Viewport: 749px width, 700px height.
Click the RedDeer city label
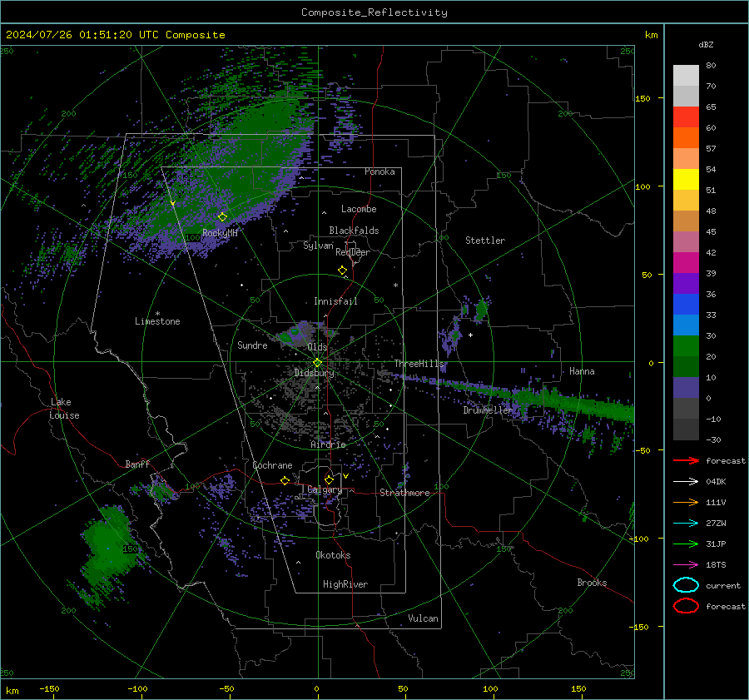(x=353, y=252)
